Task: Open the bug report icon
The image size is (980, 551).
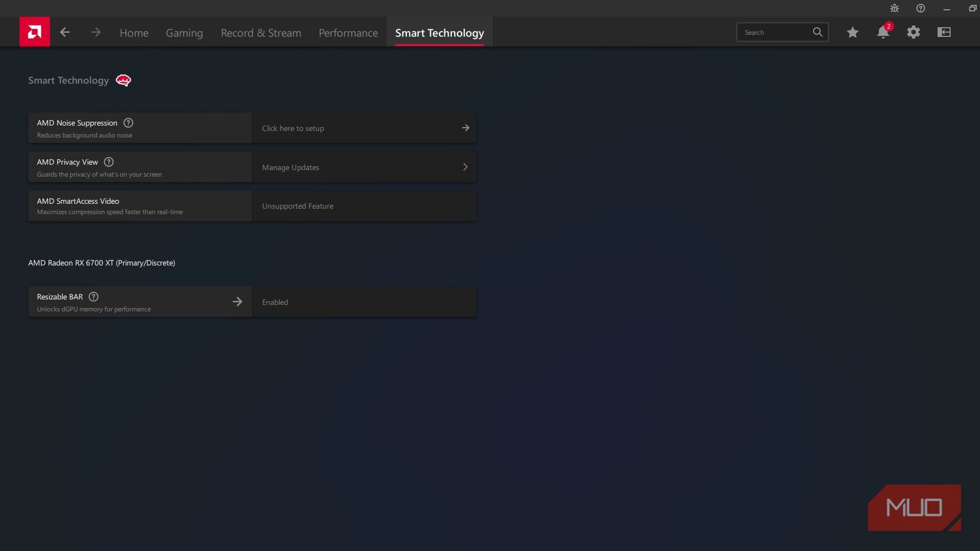Action: coord(895,8)
